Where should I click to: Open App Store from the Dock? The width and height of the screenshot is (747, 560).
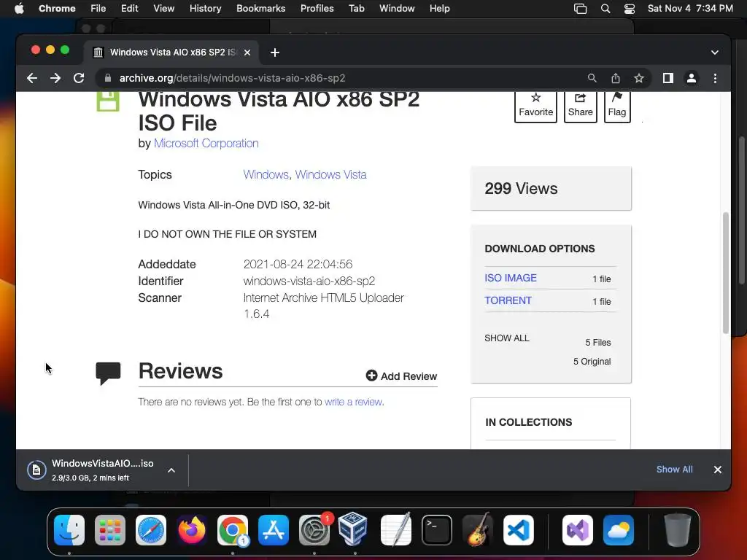coord(274,530)
